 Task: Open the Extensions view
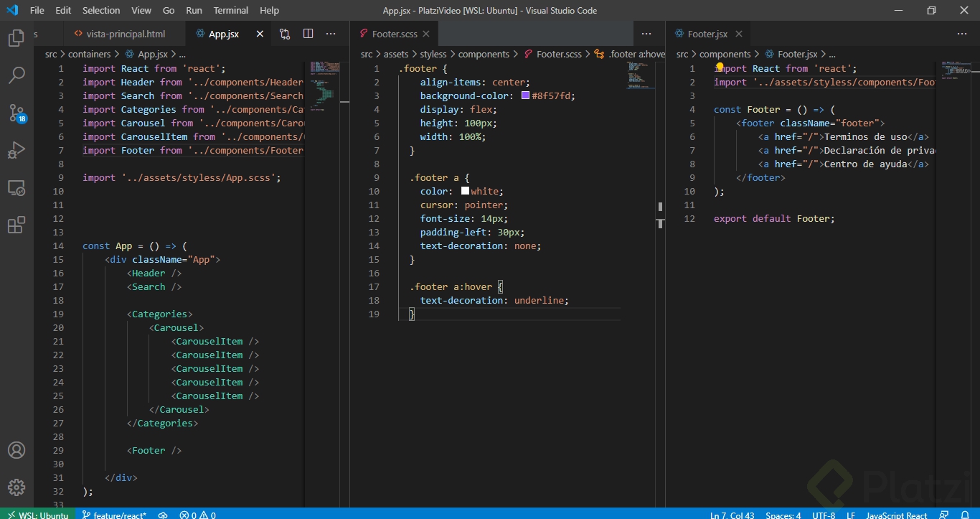[x=17, y=225]
